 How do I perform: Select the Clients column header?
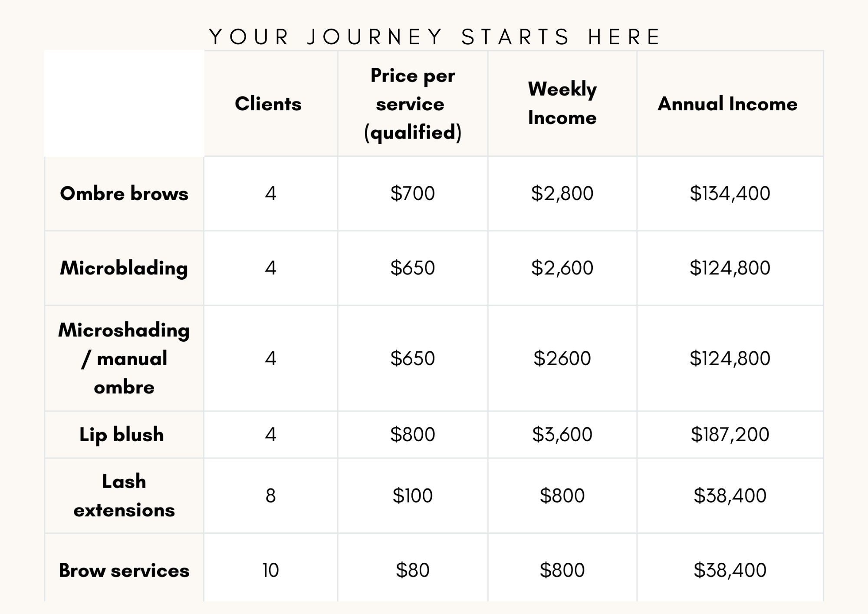(268, 104)
